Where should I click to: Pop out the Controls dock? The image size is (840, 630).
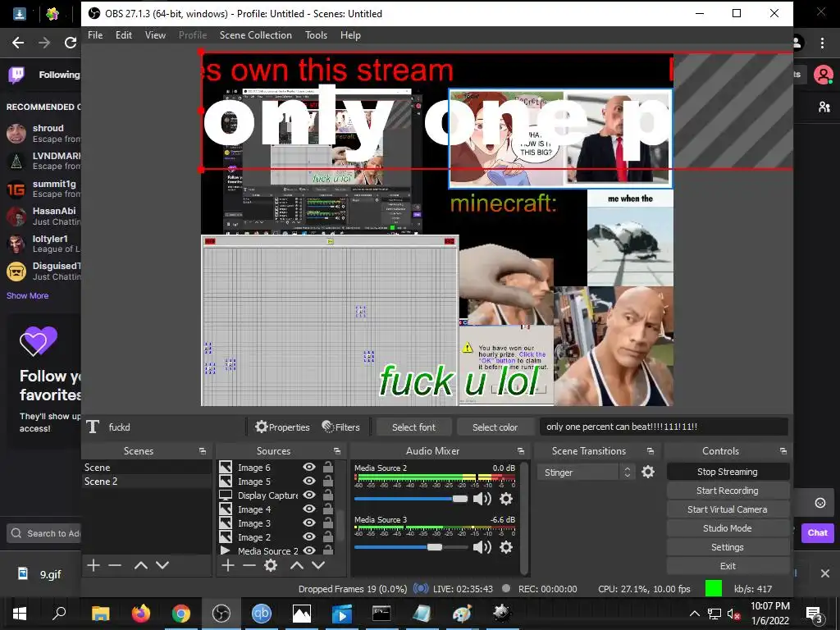(x=783, y=451)
